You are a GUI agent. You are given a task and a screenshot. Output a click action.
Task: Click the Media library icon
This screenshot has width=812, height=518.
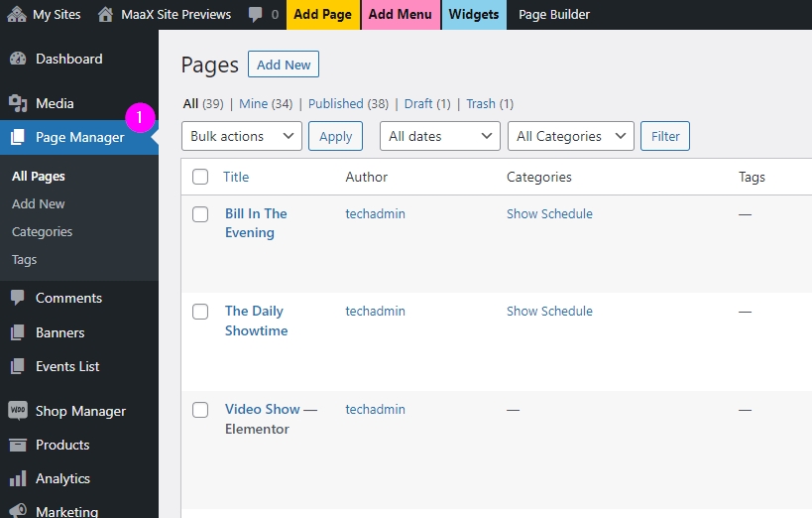tap(18, 103)
